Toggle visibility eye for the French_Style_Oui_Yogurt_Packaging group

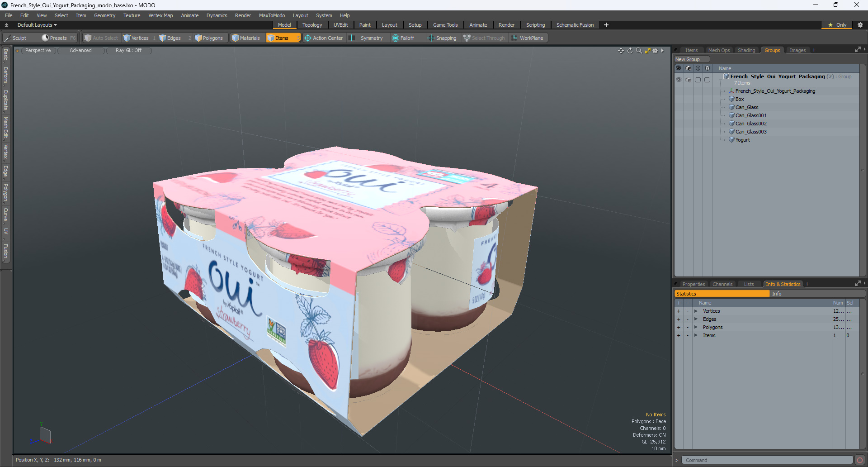tap(679, 80)
